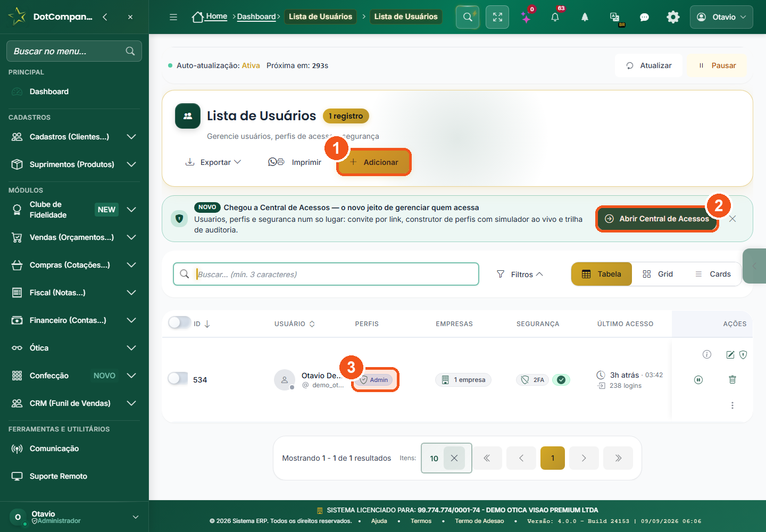View info icon for user 534
This screenshot has height=532, width=766.
pyautogui.click(x=707, y=354)
